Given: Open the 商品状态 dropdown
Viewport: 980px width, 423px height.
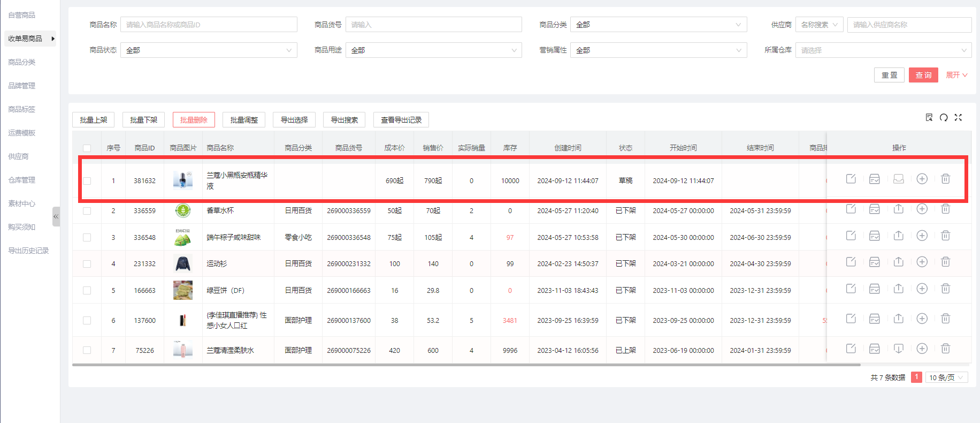Looking at the screenshot, I should [x=209, y=50].
